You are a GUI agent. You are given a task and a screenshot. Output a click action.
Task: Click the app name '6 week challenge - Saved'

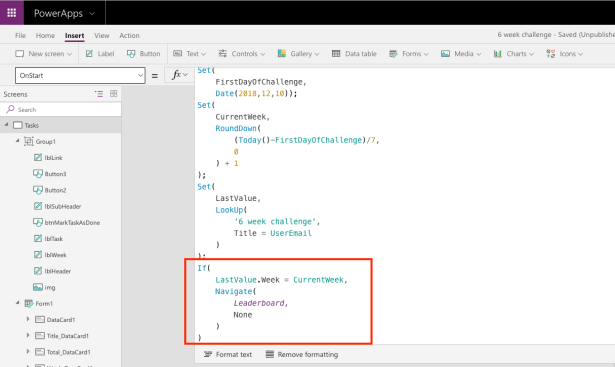pos(556,35)
